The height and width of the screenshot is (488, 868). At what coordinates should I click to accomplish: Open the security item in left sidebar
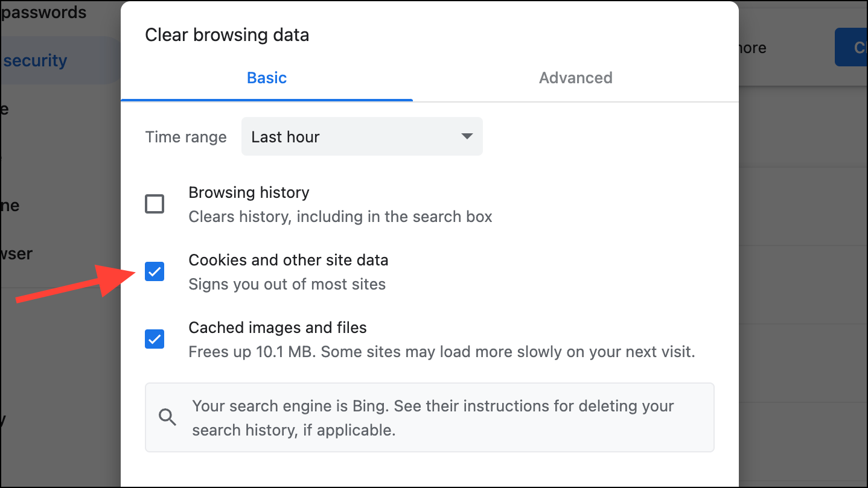pos(35,61)
